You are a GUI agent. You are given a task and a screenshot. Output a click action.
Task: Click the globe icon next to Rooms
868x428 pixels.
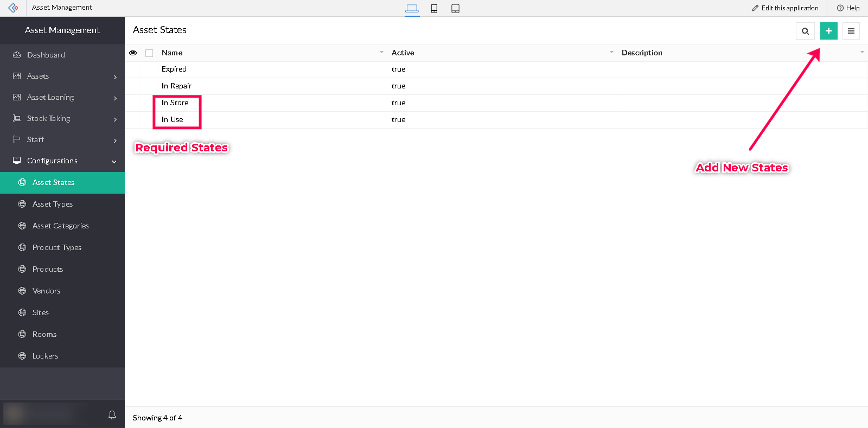click(x=22, y=334)
